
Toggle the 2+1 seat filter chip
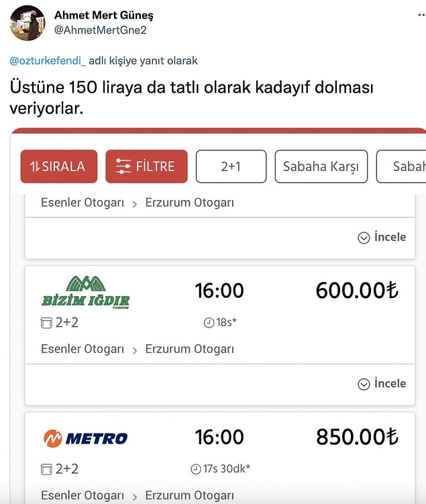click(231, 166)
